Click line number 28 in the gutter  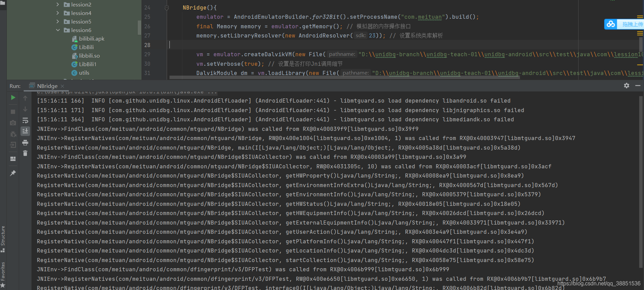(147, 45)
